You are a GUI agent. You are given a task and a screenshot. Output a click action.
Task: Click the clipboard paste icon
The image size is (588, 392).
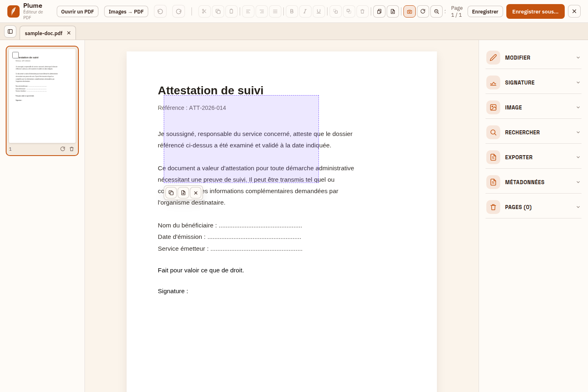[x=232, y=11]
